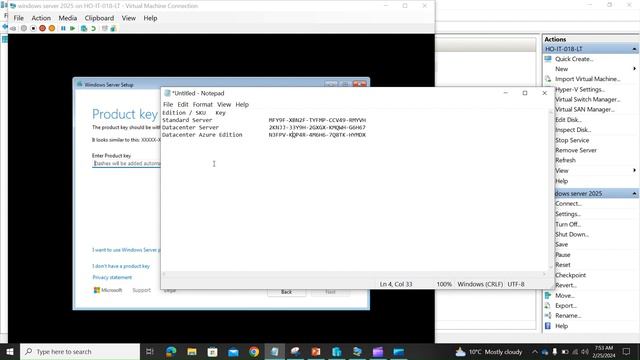This screenshot has height=360, width=640.
Task: Click the Rename action icon
Action: (x=548, y=316)
